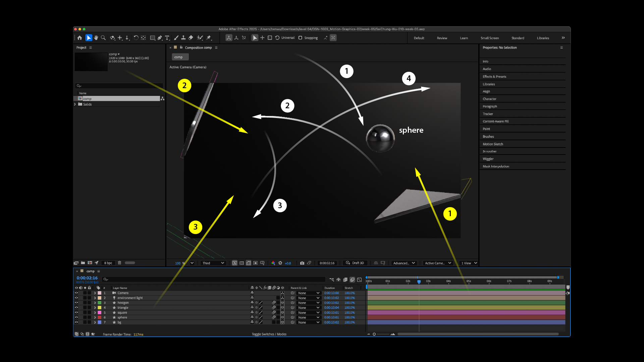
Task: Select the Eraser tool
Action: 191,38
